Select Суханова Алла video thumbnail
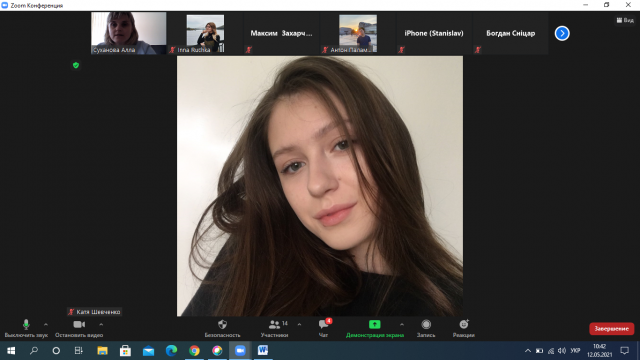 pos(129,33)
